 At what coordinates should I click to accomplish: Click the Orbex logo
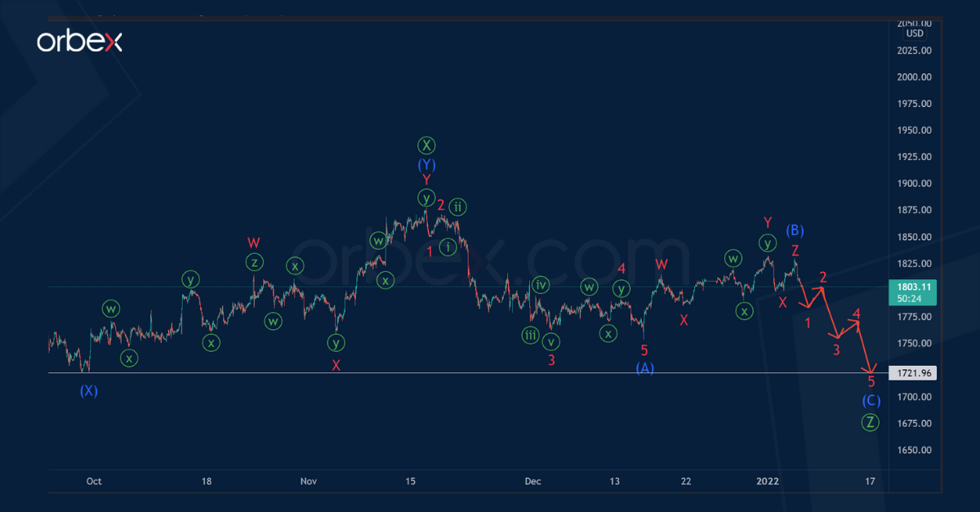click(79, 42)
